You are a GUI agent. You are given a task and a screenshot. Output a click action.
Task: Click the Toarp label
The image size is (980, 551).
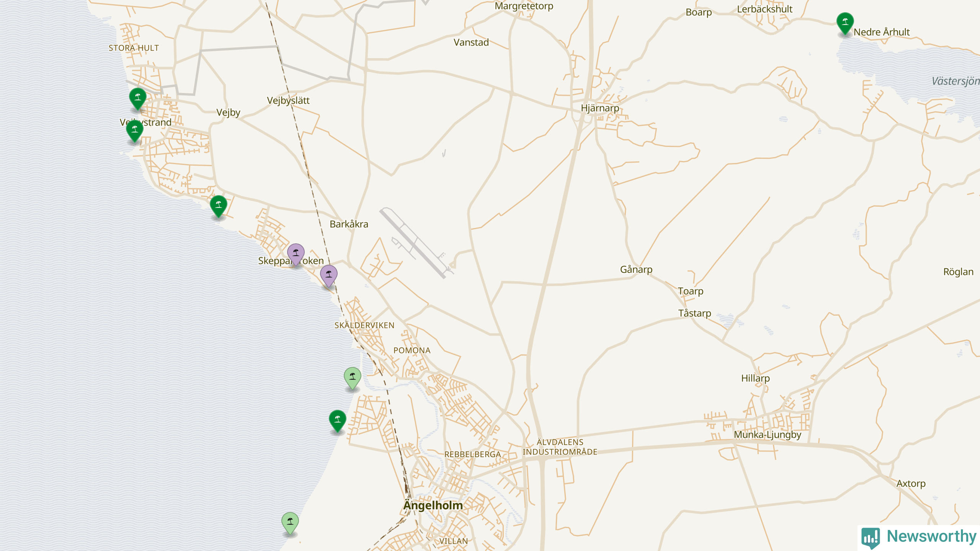click(691, 292)
